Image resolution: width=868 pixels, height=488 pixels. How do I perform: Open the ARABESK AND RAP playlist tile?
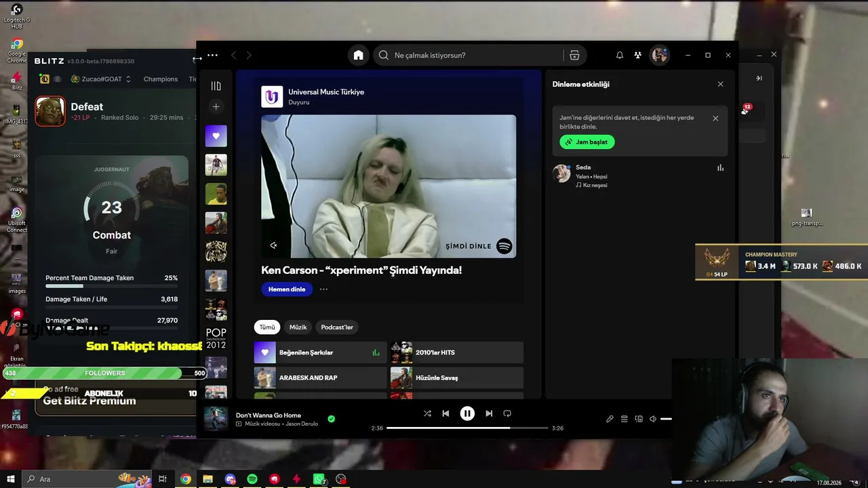coord(320,378)
